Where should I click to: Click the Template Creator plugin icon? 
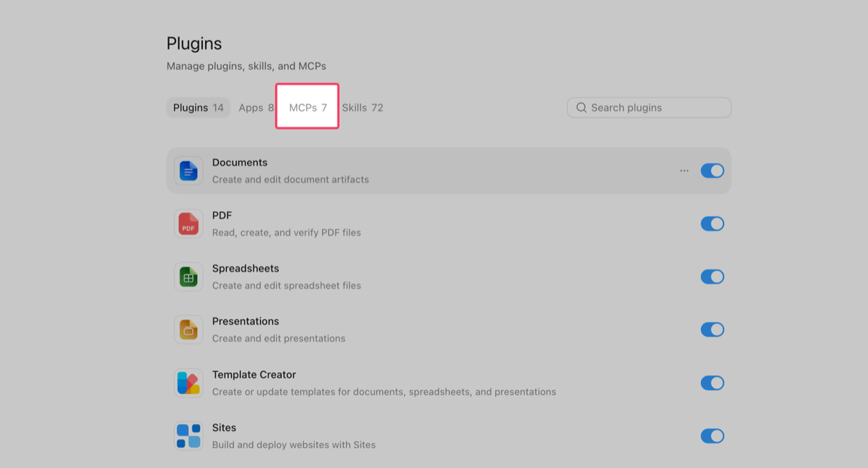click(188, 383)
